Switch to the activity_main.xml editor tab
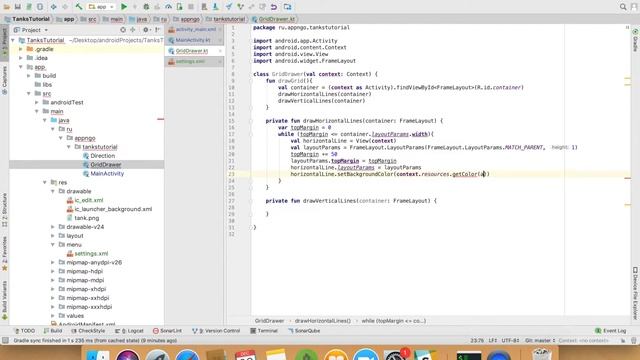The image size is (640, 360). (195, 29)
